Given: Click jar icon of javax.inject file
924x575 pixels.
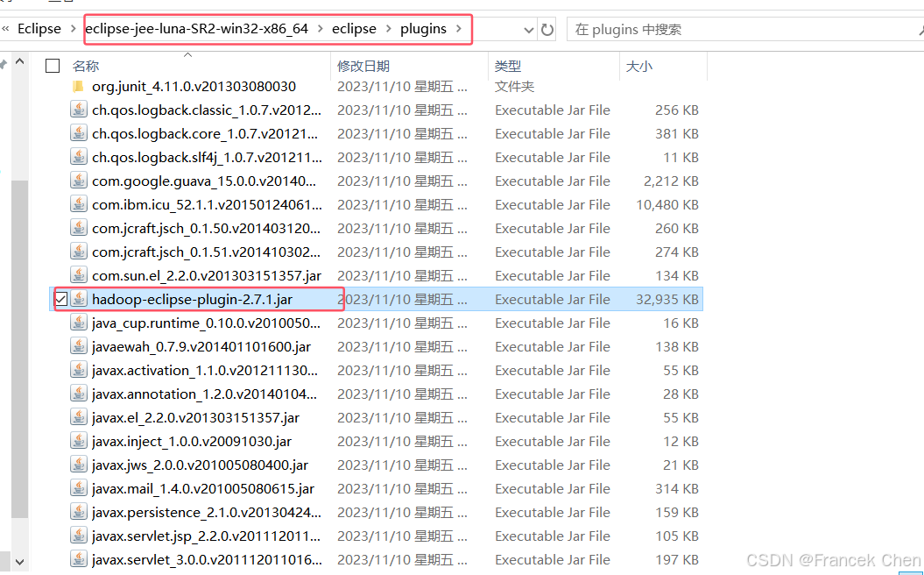Looking at the screenshot, I should point(78,441).
